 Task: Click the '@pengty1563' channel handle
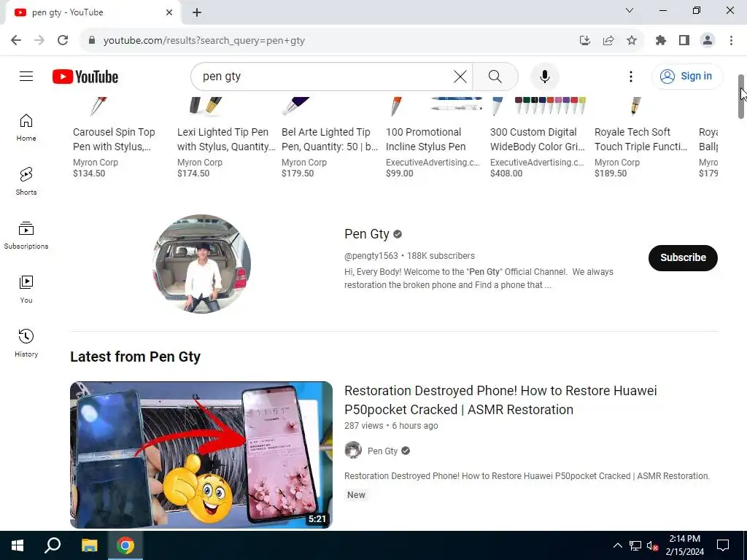[371, 256]
